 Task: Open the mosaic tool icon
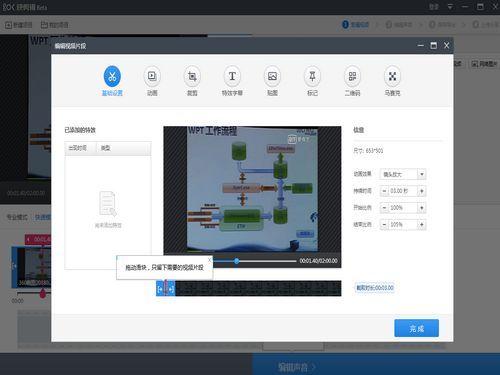tap(392, 76)
